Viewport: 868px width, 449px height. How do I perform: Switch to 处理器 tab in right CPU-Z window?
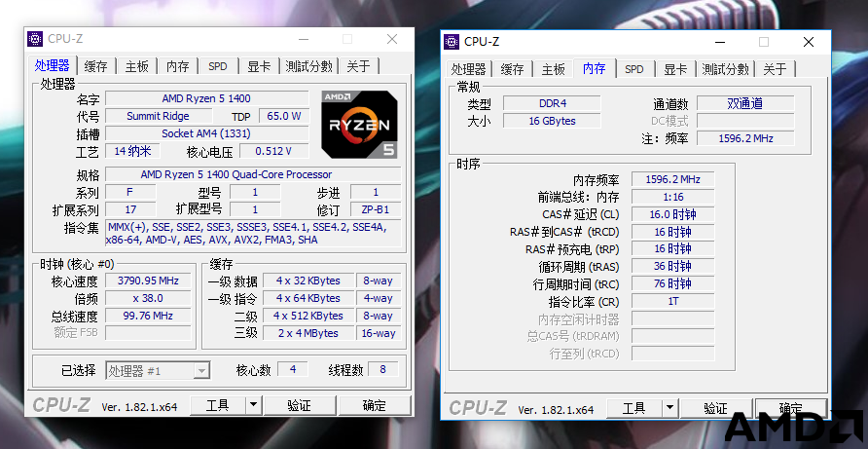468,69
